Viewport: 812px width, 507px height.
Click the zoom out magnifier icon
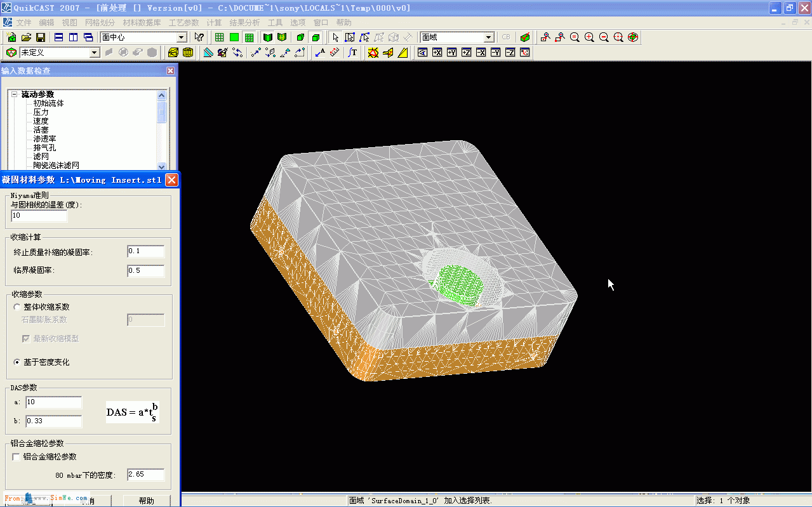[604, 37]
